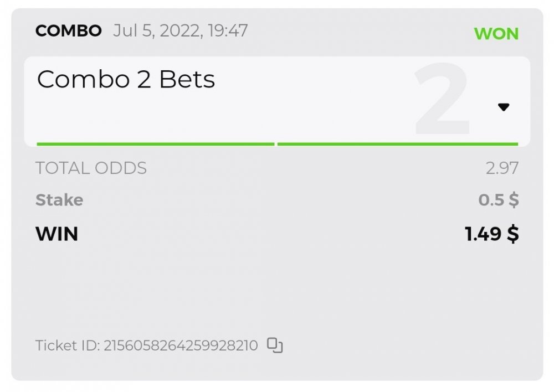The width and height of the screenshot is (554, 392).
Task: Click the empty area below WIN row
Action: (x=277, y=288)
